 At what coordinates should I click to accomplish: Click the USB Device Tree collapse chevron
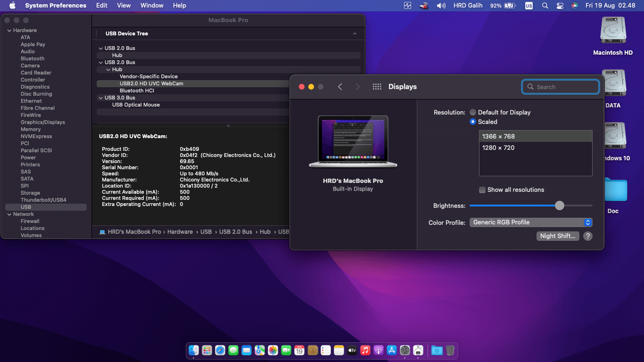pyautogui.click(x=355, y=33)
